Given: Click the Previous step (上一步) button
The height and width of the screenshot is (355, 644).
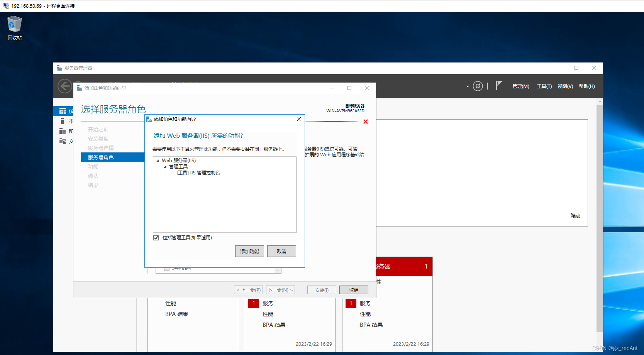Looking at the screenshot, I should click(x=248, y=290).
